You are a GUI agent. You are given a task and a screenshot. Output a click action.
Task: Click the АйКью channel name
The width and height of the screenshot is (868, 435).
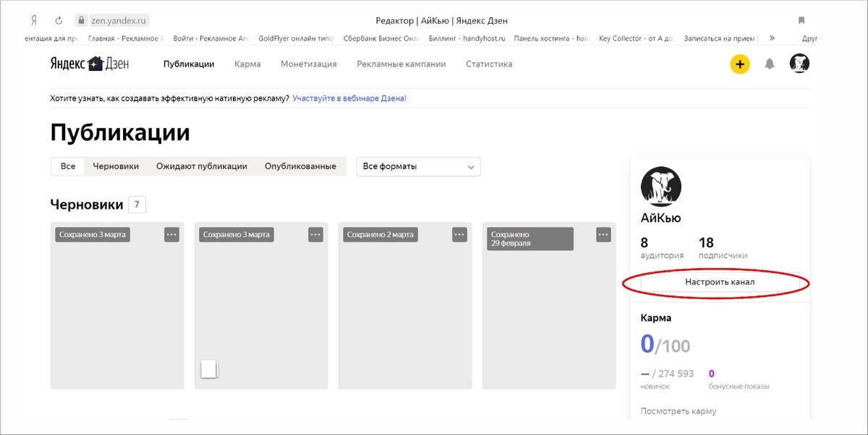pyautogui.click(x=661, y=217)
